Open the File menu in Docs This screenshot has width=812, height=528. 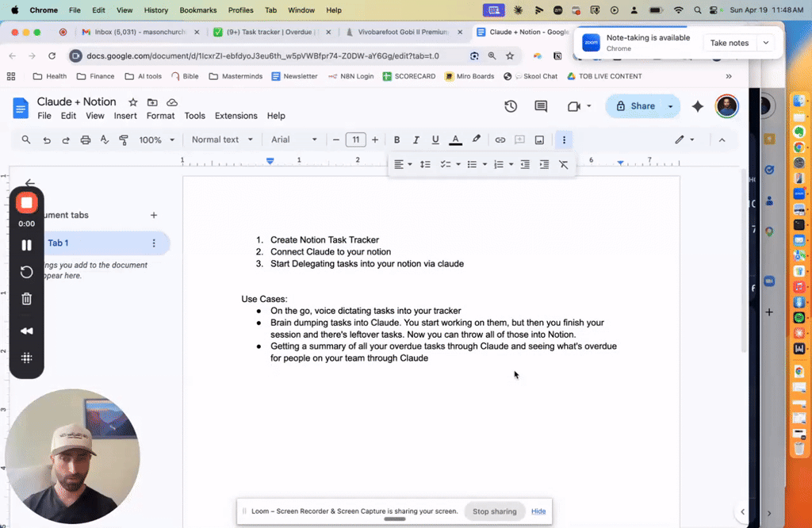pos(44,116)
